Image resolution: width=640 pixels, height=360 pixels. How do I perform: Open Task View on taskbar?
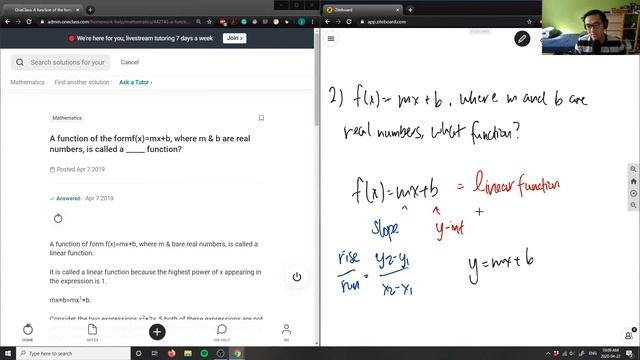tap(155, 353)
